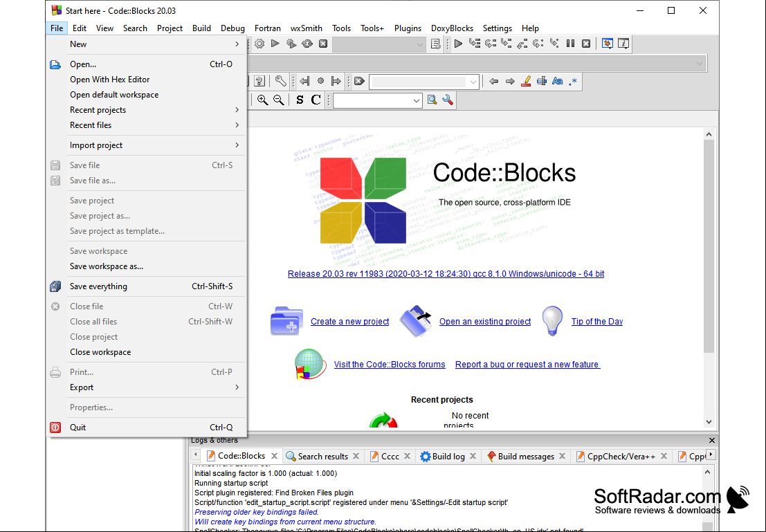Select Quit from the File menu
Screen dimensions: 766x532
coord(147,428)
